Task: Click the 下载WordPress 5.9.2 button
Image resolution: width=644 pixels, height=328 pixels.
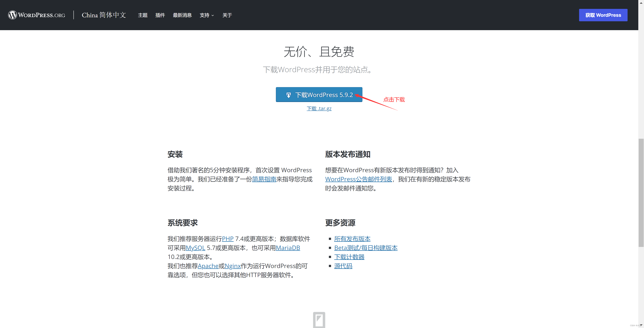Action: click(319, 95)
